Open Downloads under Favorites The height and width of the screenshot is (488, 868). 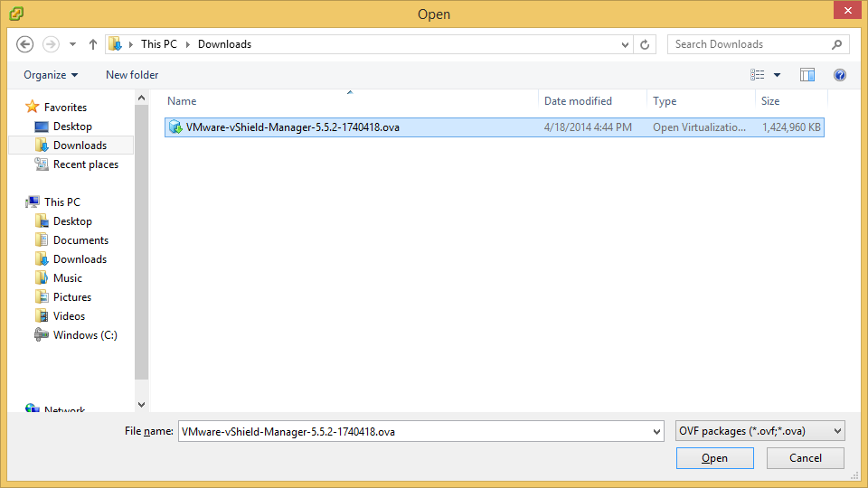click(80, 145)
